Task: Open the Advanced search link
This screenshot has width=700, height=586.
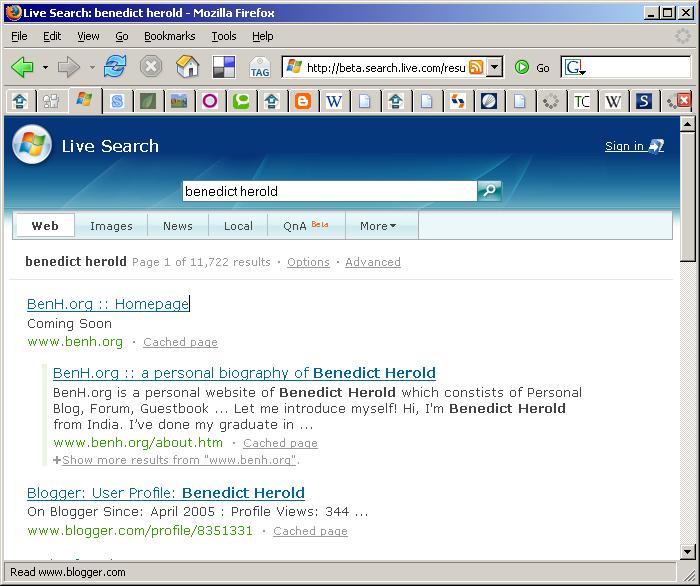Action: [373, 262]
